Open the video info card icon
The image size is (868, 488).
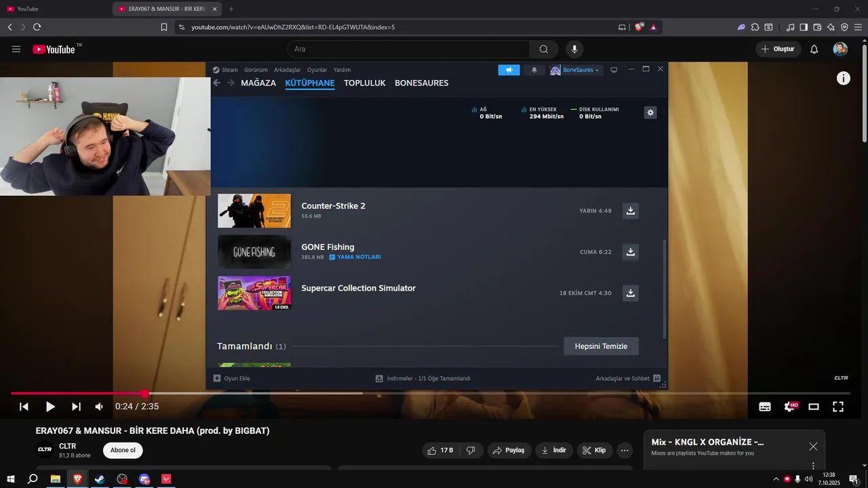(843, 78)
